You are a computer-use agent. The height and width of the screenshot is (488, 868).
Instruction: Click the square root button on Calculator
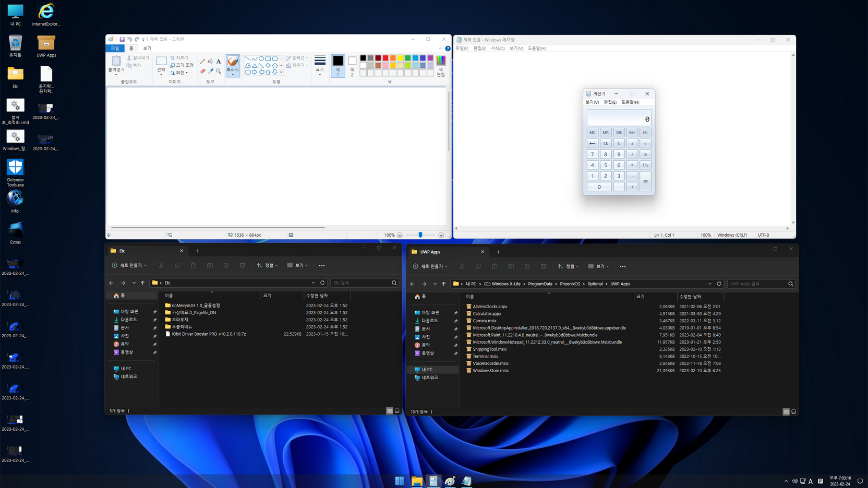coord(645,143)
